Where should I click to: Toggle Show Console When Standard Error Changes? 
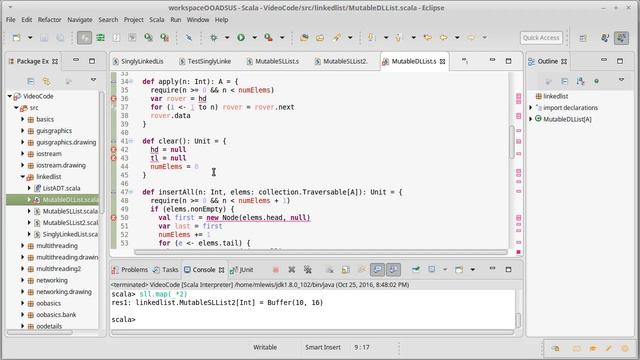393,270
